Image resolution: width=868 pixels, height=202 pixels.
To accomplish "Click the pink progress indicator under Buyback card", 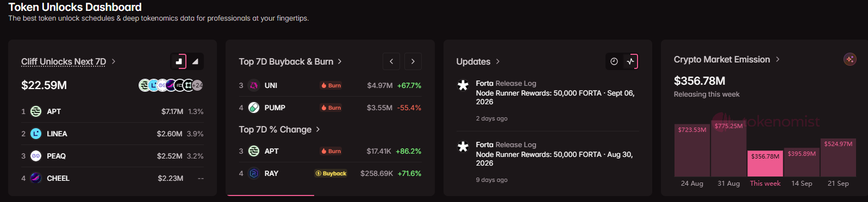I will (x=271, y=195).
